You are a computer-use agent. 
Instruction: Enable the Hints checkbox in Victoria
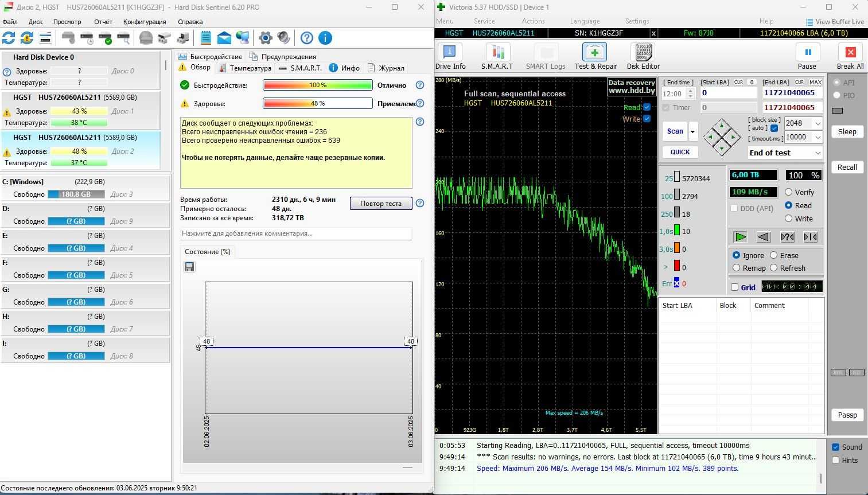(835, 460)
